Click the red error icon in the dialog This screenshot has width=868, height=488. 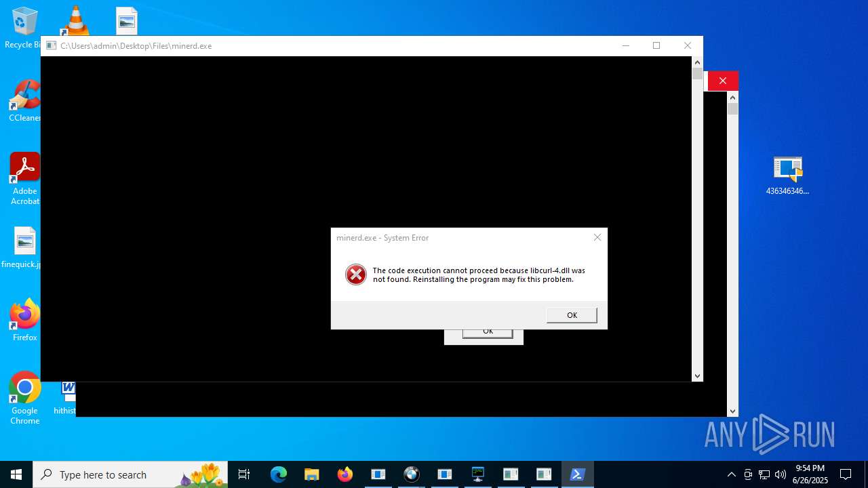356,274
